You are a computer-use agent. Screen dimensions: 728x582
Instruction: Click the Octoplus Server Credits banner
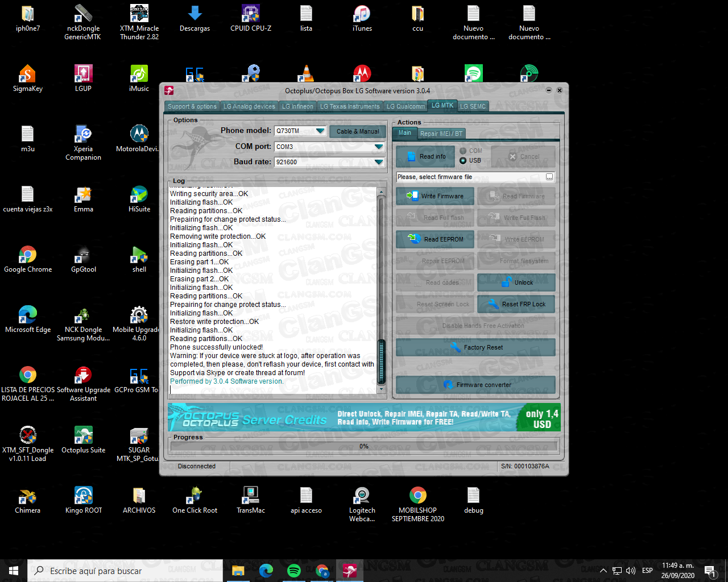[x=364, y=418]
